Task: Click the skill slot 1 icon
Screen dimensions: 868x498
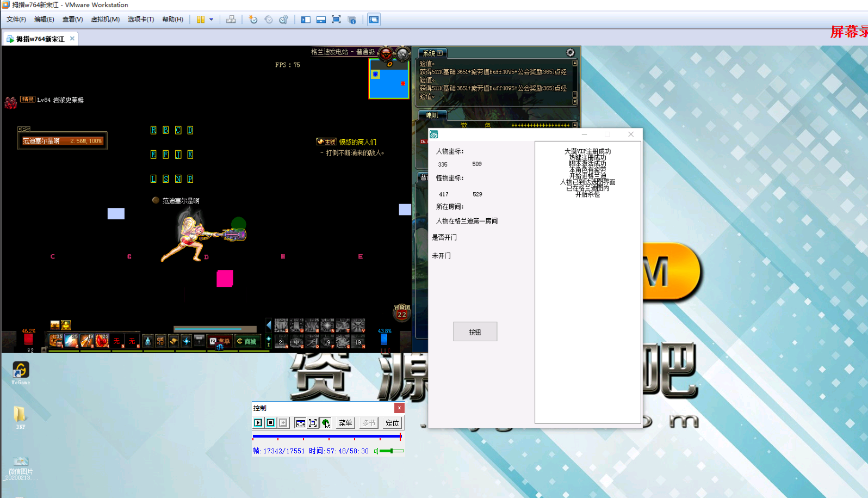Action: click(55, 341)
